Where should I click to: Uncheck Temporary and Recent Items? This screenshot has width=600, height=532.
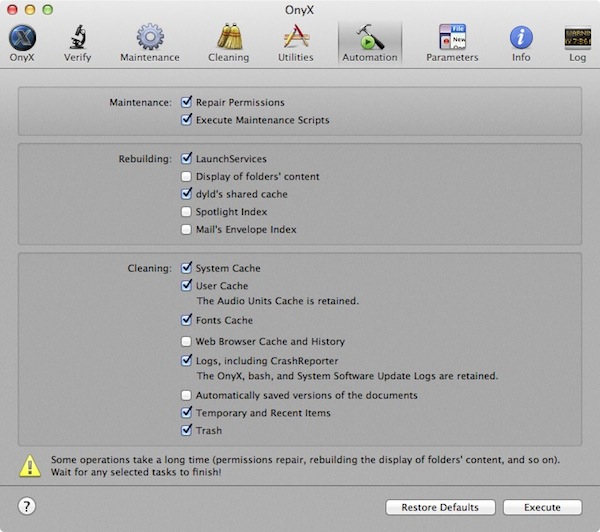pos(186,413)
